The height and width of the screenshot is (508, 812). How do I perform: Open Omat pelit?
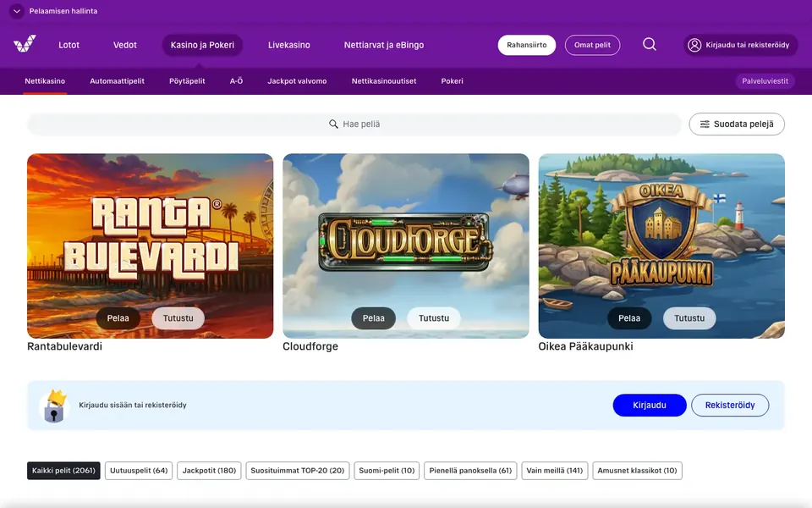tap(592, 45)
